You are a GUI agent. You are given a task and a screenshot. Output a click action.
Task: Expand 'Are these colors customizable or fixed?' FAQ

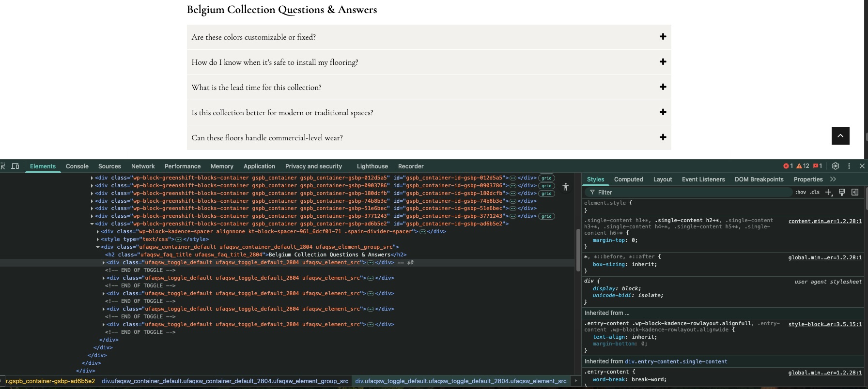429,37
